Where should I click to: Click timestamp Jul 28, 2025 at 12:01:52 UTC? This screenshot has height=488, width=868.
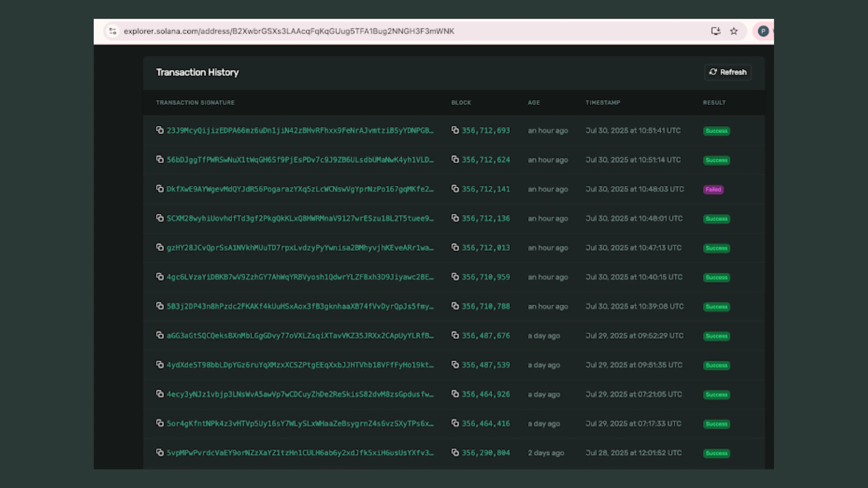coord(634,453)
